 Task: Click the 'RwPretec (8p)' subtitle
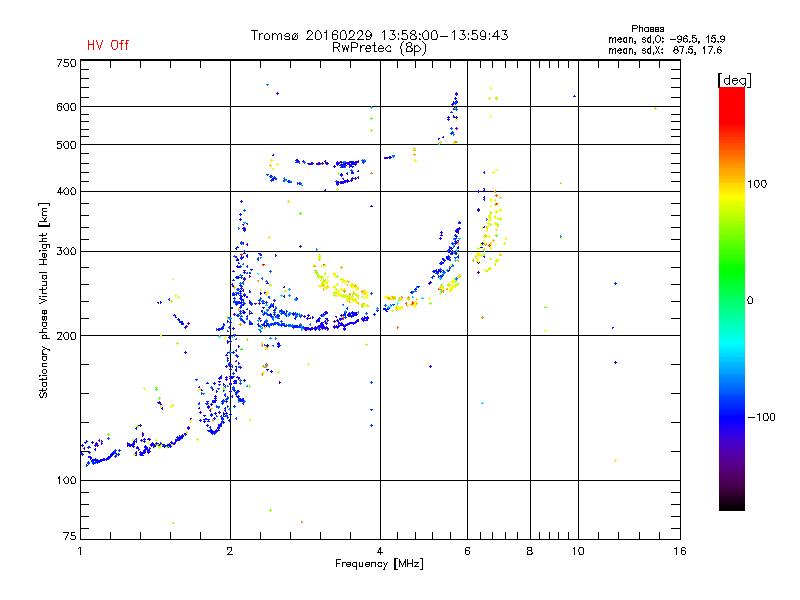pos(379,48)
